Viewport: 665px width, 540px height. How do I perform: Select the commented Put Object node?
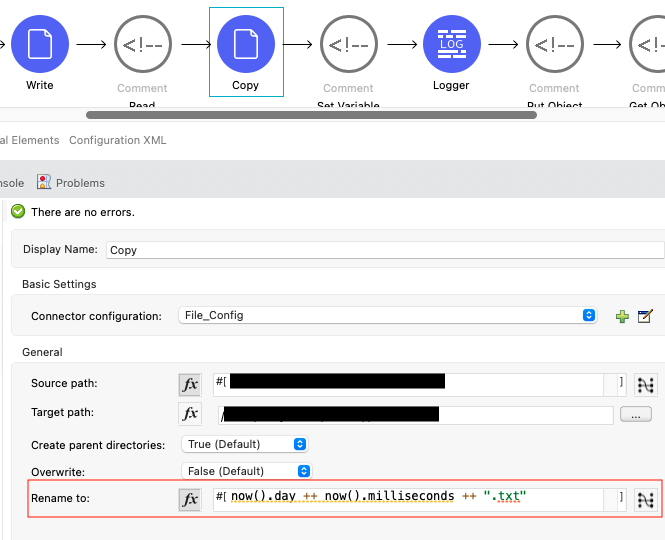[x=554, y=44]
